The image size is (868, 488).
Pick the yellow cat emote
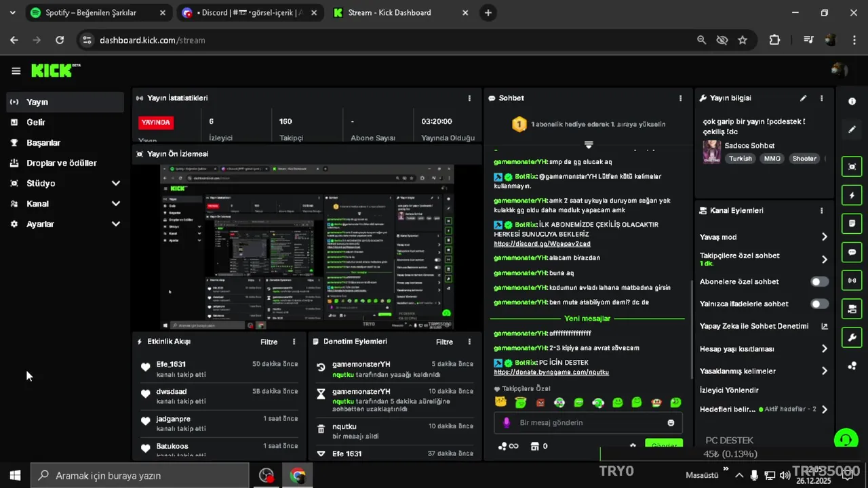coord(500,403)
